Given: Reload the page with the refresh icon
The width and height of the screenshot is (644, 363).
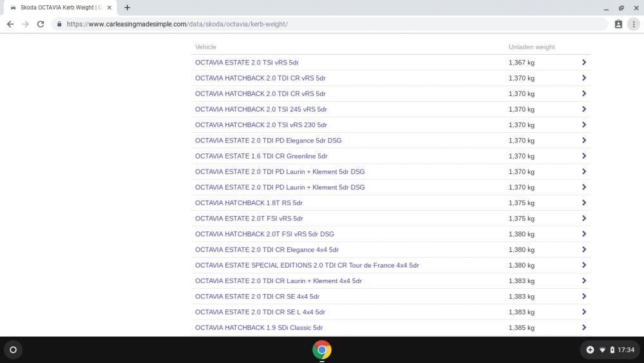Looking at the screenshot, I should coord(40,25).
